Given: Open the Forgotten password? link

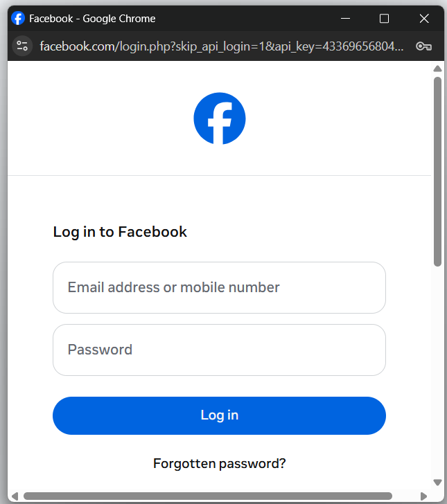Looking at the screenshot, I should point(219,463).
